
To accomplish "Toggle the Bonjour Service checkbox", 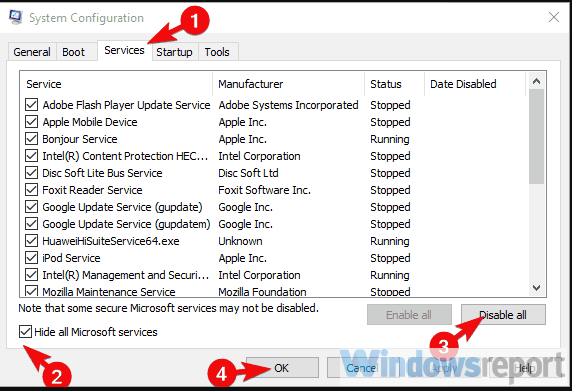I will [31, 139].
